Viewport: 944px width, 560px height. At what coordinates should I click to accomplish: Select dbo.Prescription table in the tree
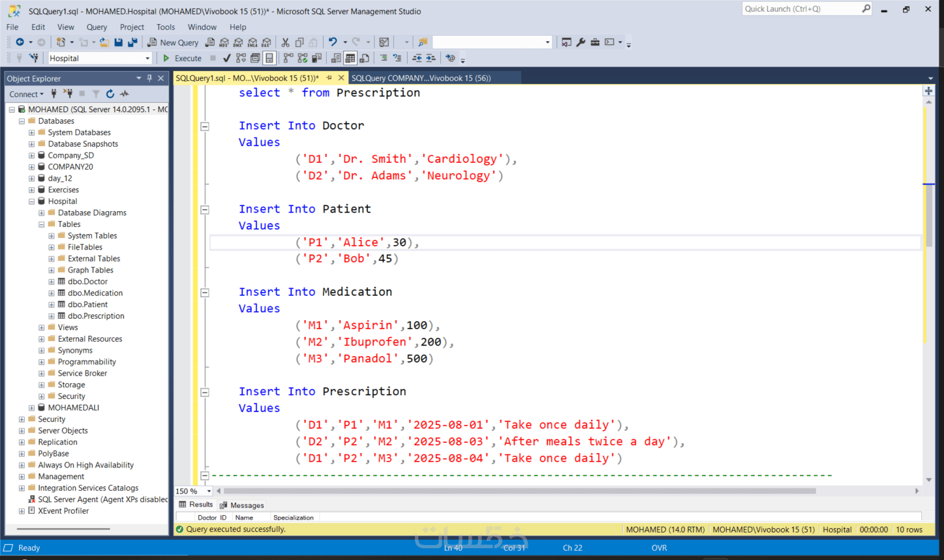[x=96, y=316]
